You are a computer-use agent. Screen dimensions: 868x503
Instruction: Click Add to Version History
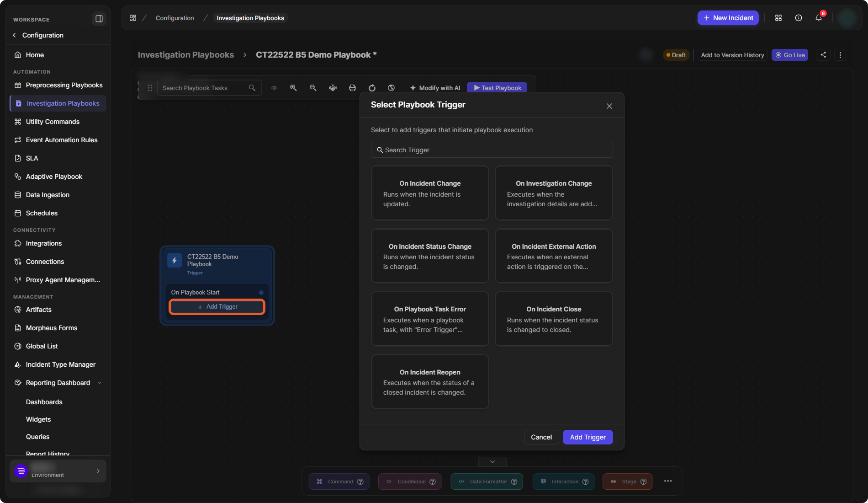coord(732,55)
